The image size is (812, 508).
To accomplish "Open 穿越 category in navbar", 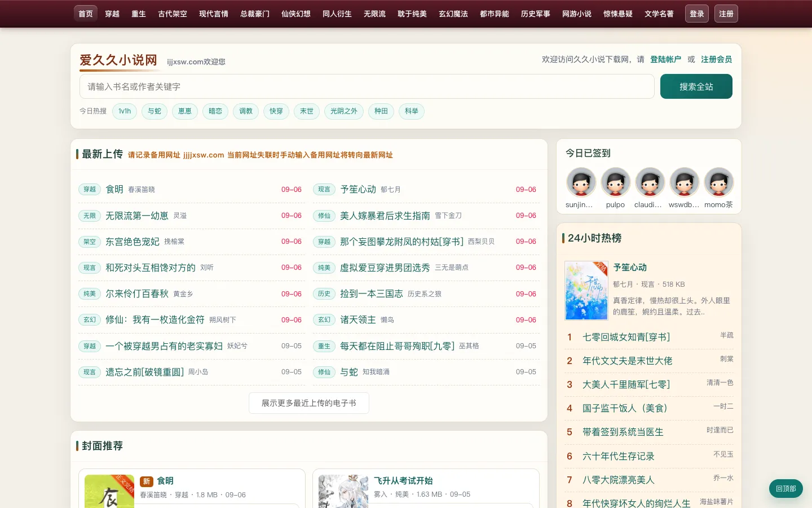I will click(112, 14).
